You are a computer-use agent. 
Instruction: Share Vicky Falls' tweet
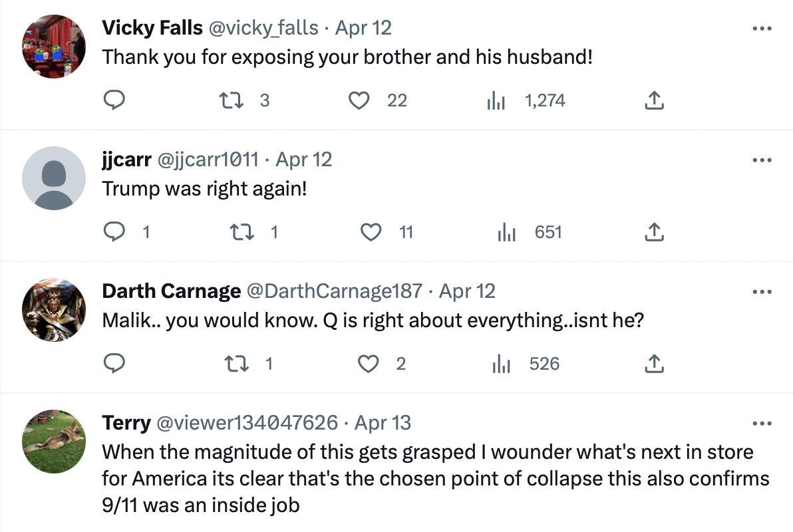point(654,100)
